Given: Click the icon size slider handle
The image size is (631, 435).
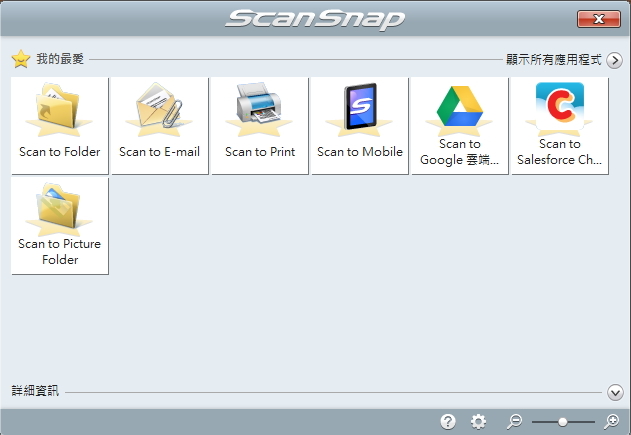Looking at the screenshot, I should (563, 422).
